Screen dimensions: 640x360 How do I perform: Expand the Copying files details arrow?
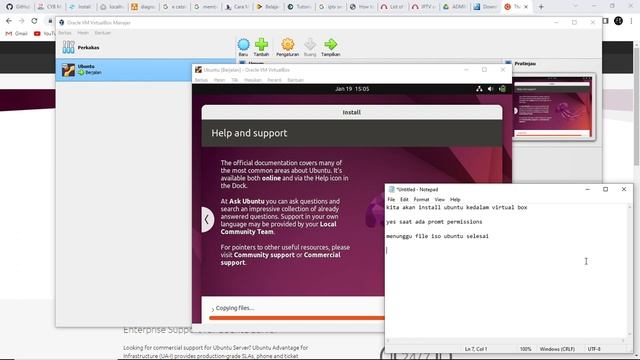[213, 309]
